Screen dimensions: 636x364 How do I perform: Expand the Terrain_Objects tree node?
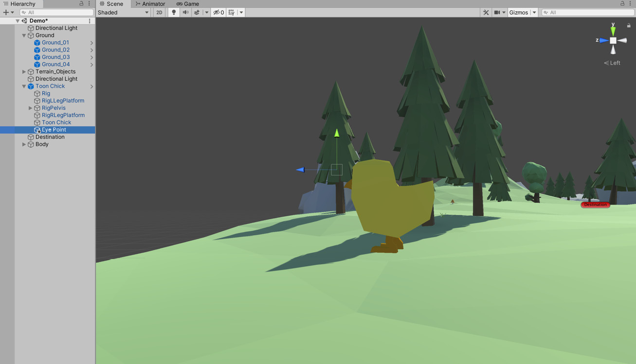click(x=24, y=71)
